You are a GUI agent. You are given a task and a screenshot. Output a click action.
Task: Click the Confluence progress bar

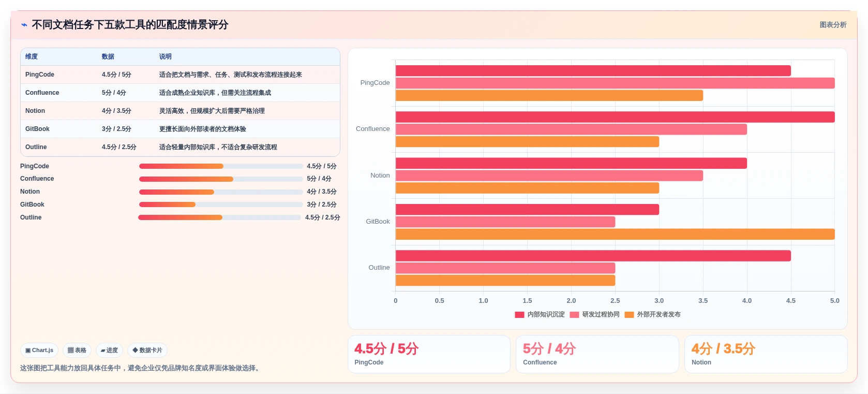tap(221, 179)
